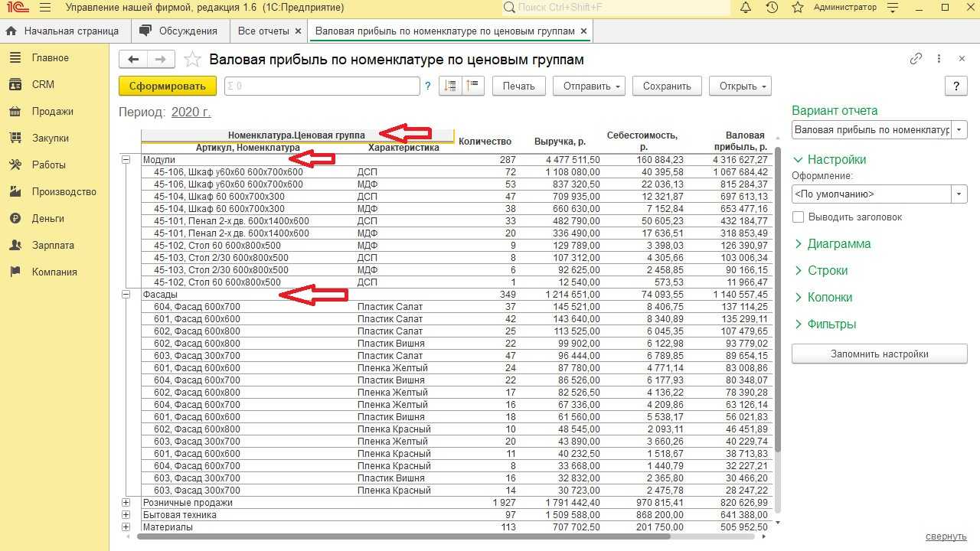Open more actions three-dot menu
The image size is (980, 551).
[939, 59]
